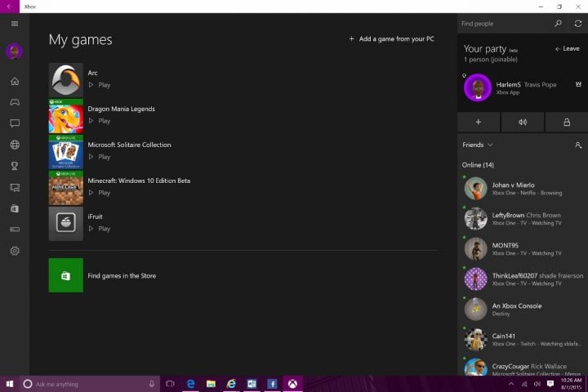This screenshot has width=588, height=392.
Task: Leave the party
Action: click(568, 49)
